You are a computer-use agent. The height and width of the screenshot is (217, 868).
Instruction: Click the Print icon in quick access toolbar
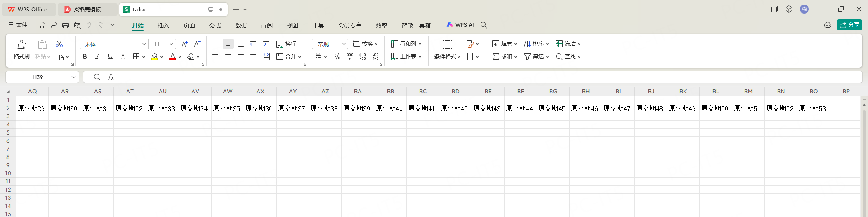[66, 25]
